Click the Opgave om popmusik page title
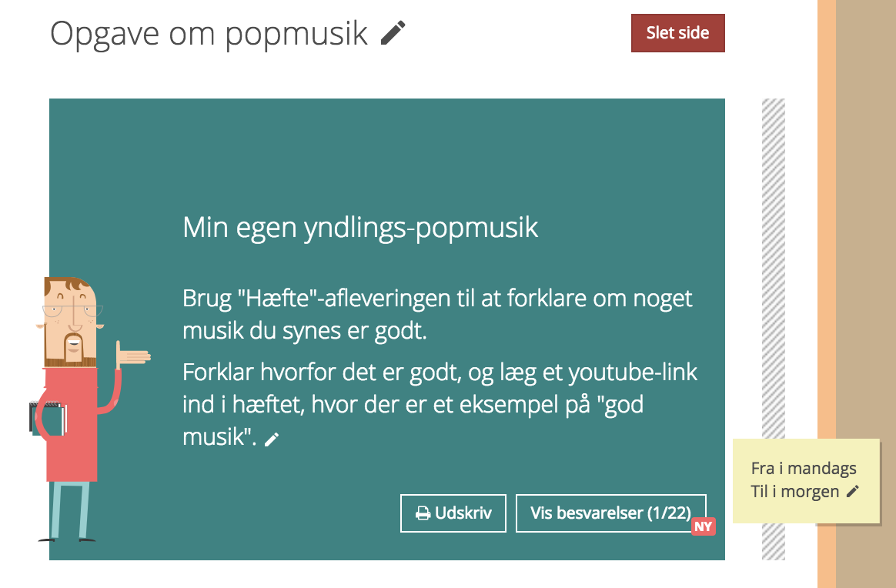The image size is (896, 588). (x=209, y=33)
